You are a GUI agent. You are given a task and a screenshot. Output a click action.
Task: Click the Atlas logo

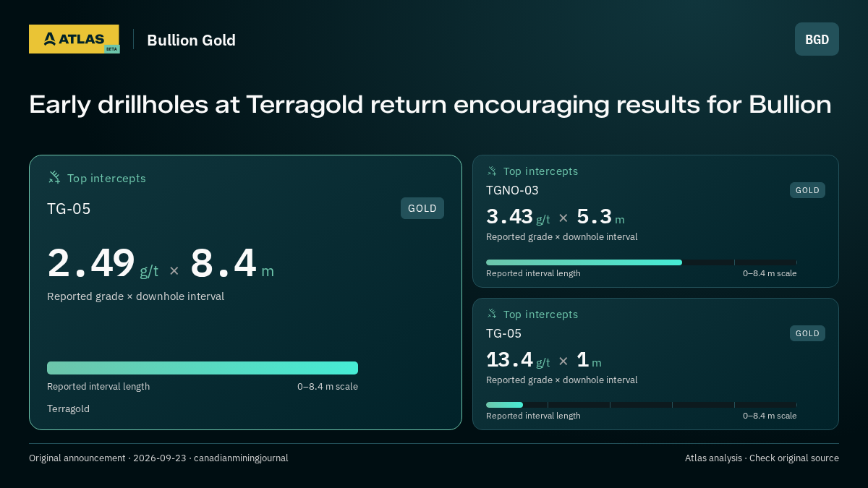point(74,39)
